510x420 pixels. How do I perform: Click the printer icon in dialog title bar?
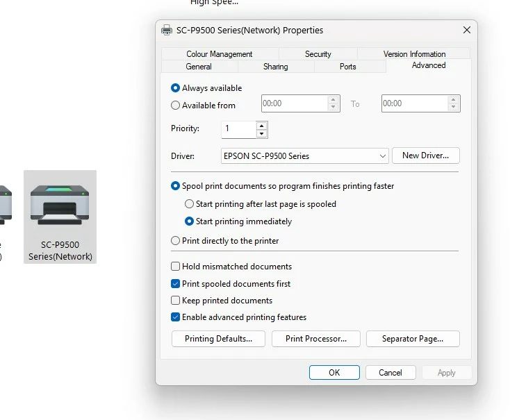(x=167, y=30)
